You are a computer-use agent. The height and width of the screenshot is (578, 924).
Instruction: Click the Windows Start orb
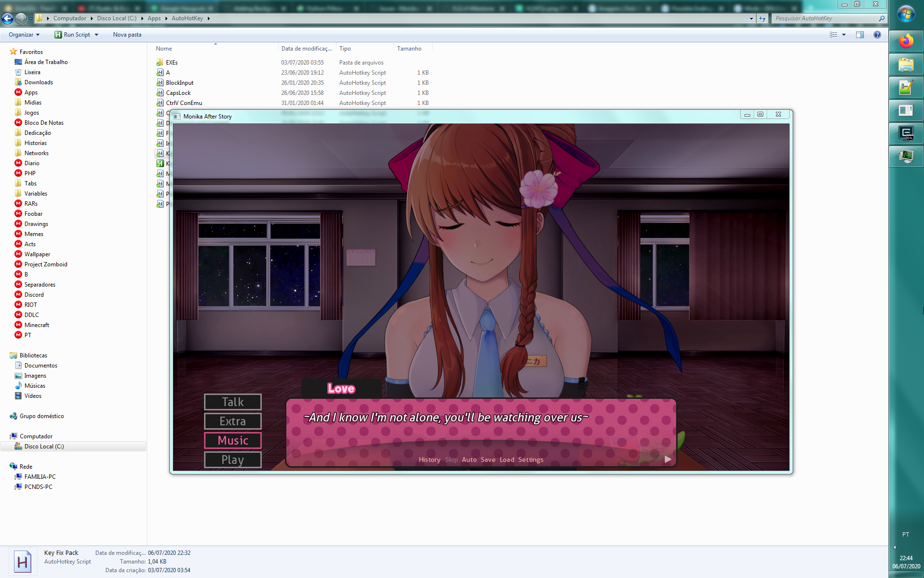(x=906, y=14)
